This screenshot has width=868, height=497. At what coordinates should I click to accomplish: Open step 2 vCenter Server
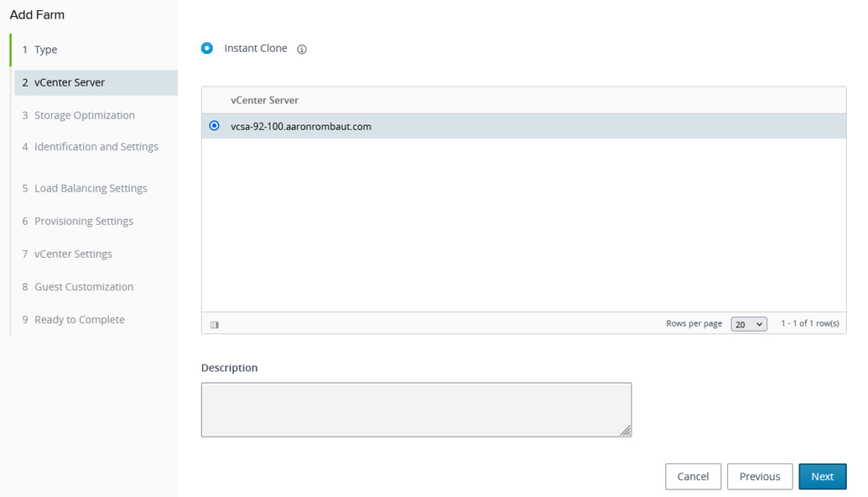[70, 82]
